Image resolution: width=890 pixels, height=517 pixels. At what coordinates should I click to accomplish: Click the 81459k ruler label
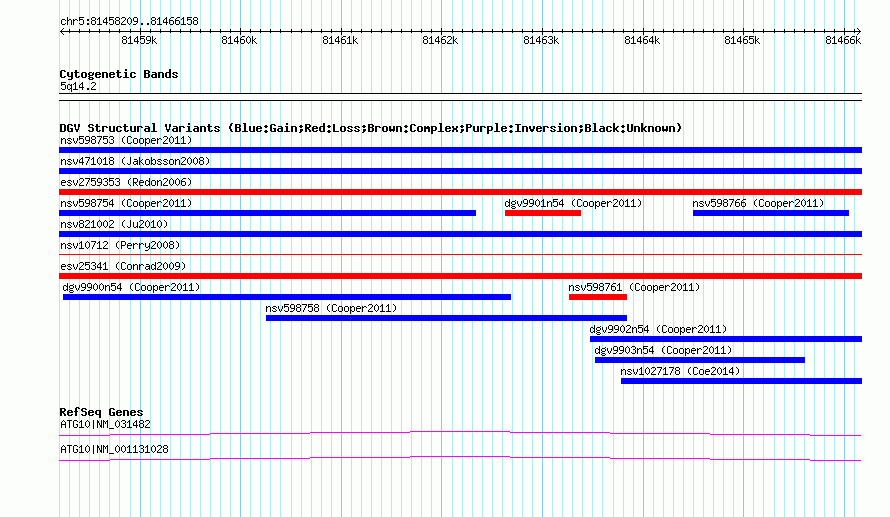[x=139, y=40]
